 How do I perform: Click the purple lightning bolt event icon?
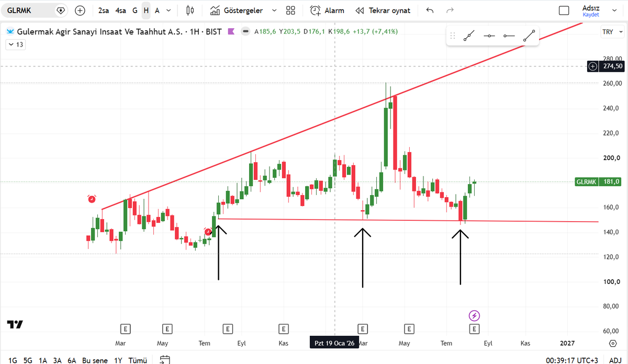point(474,315)
